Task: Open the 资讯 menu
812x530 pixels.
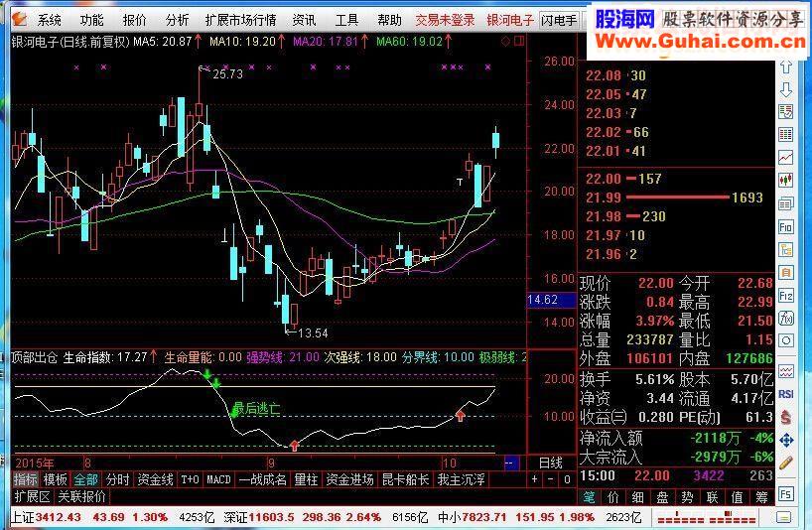Action: [x=304, y=20]
